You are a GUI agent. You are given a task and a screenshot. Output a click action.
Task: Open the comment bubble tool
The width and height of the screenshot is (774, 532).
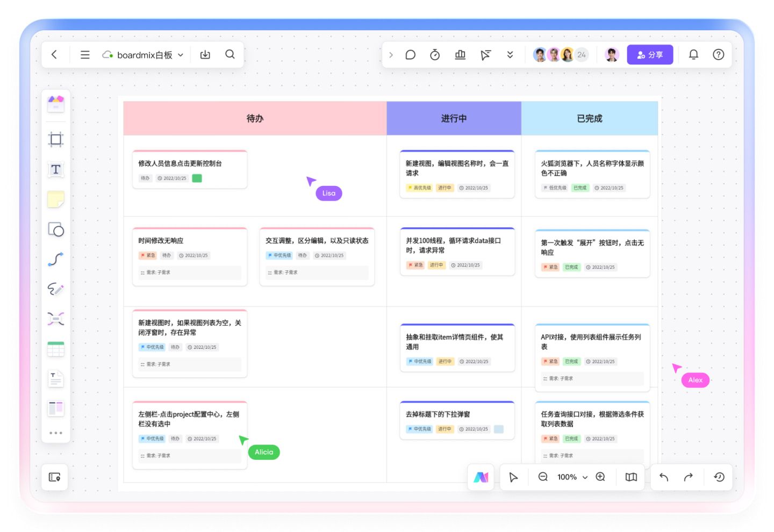pyautogui.click(x=411, y=55)
